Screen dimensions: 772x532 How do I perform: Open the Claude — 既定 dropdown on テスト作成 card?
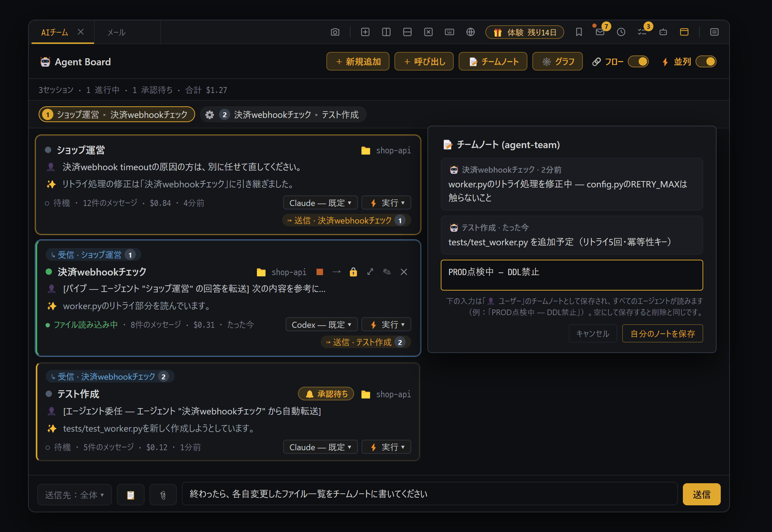[x=320, y=447]
